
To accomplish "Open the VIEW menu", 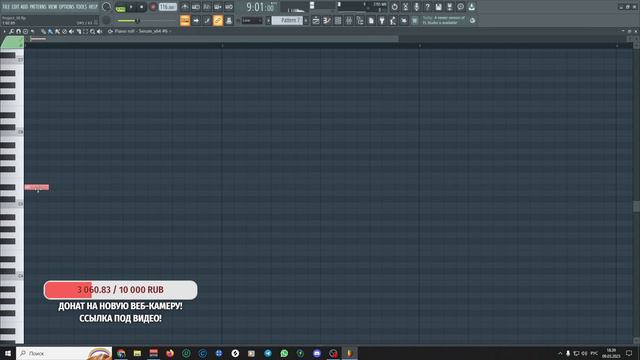I will tap(53, 7).
